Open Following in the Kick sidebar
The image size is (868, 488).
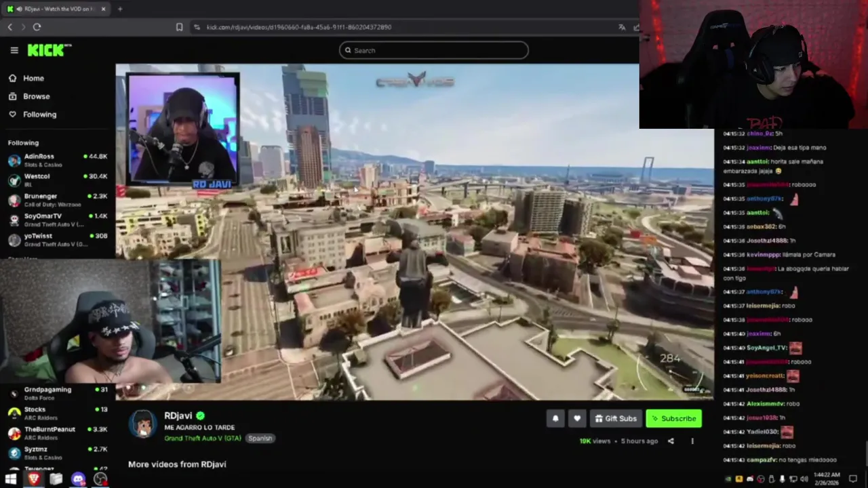[x=33, y=115]
